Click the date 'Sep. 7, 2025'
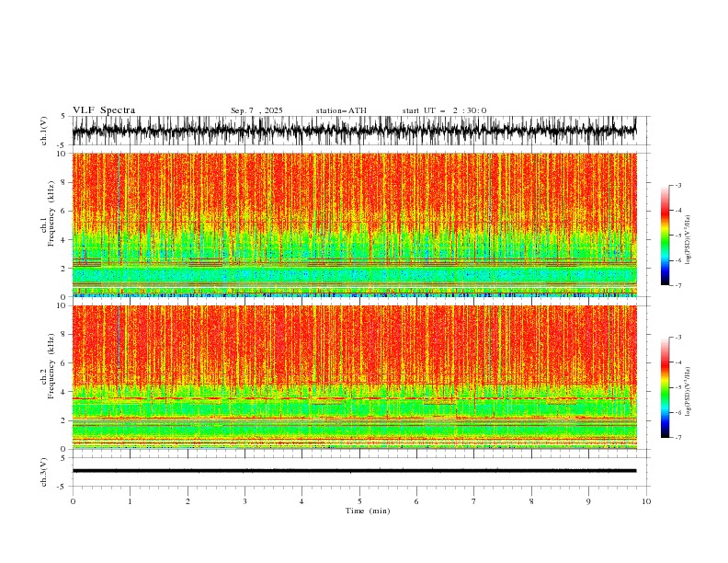The image size is (728, 563). [x=256, y=110]
